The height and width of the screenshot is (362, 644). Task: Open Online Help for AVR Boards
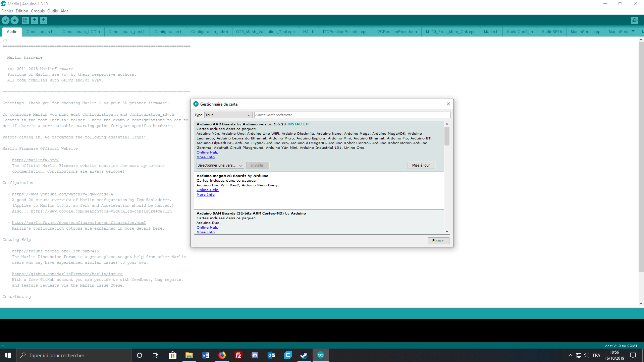[x=207, y=152]
